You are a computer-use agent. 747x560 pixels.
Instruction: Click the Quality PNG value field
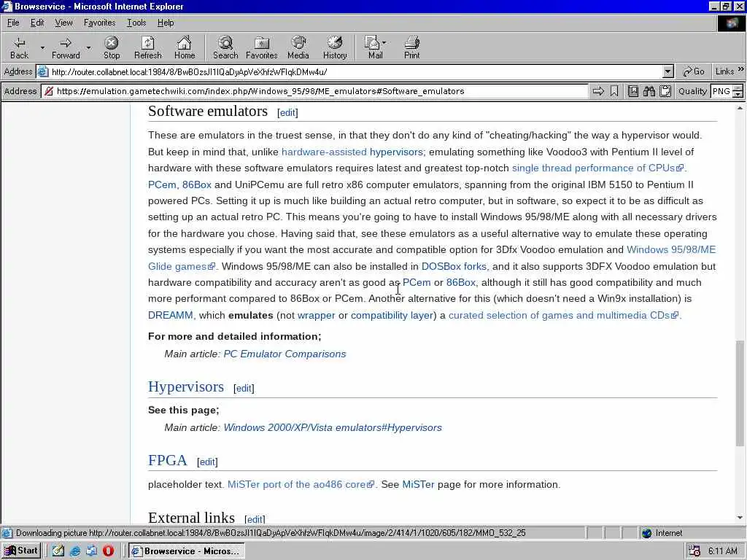(x=721, y=91)
